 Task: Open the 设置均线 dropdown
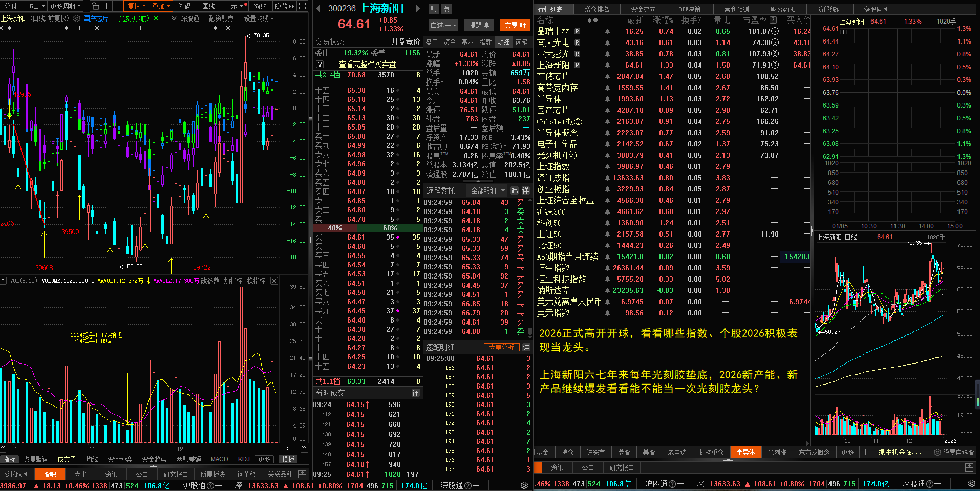(259, 18)
